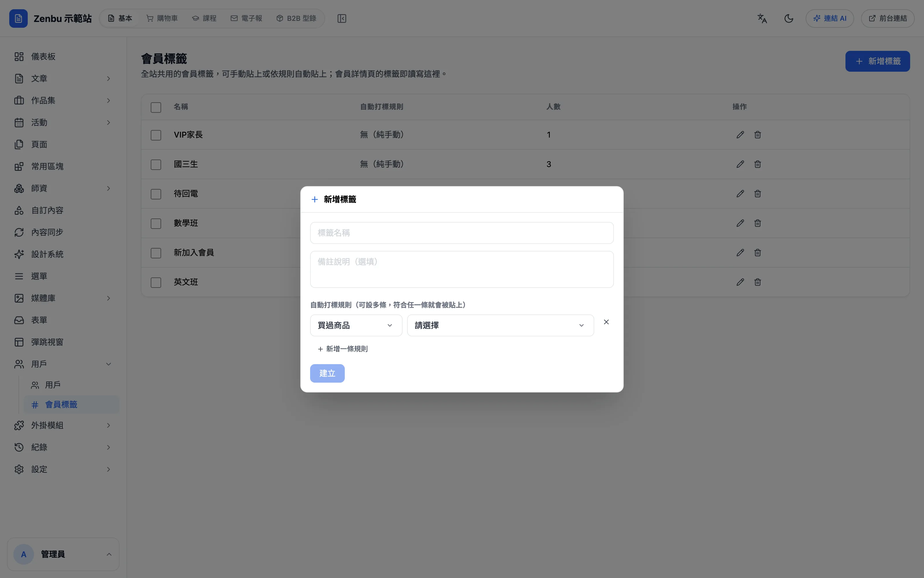Switch to the 購物車 tab

pos(162,18)
